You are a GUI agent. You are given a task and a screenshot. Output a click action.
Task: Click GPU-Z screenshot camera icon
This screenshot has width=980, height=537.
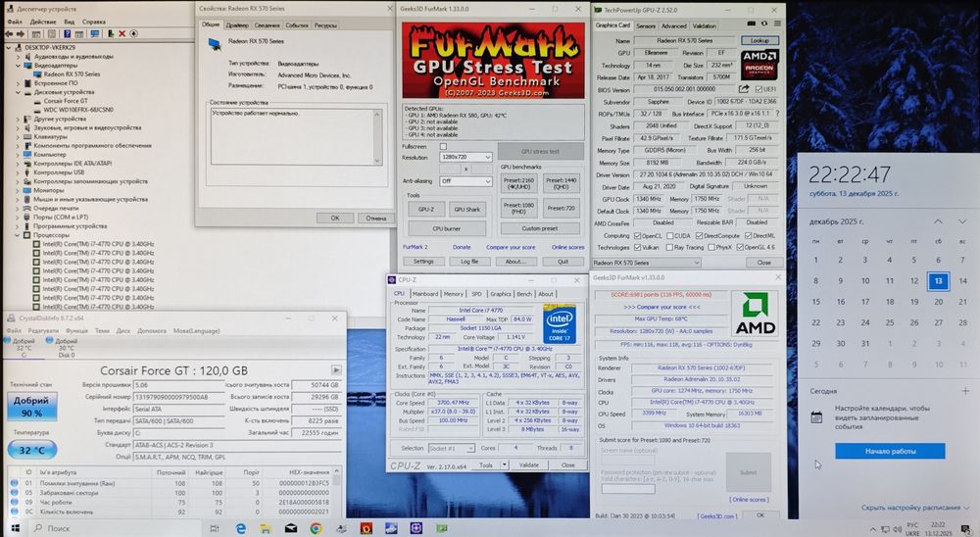pyautogui.click(x=752, y=24)
